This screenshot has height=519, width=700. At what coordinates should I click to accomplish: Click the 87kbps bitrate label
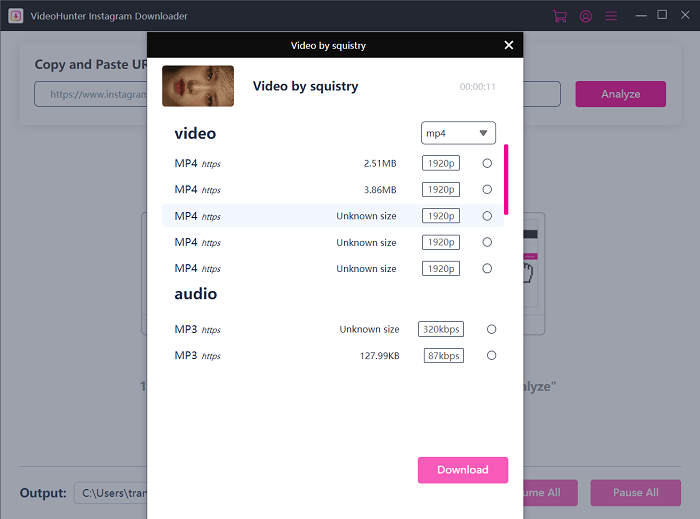coord(444,356)
